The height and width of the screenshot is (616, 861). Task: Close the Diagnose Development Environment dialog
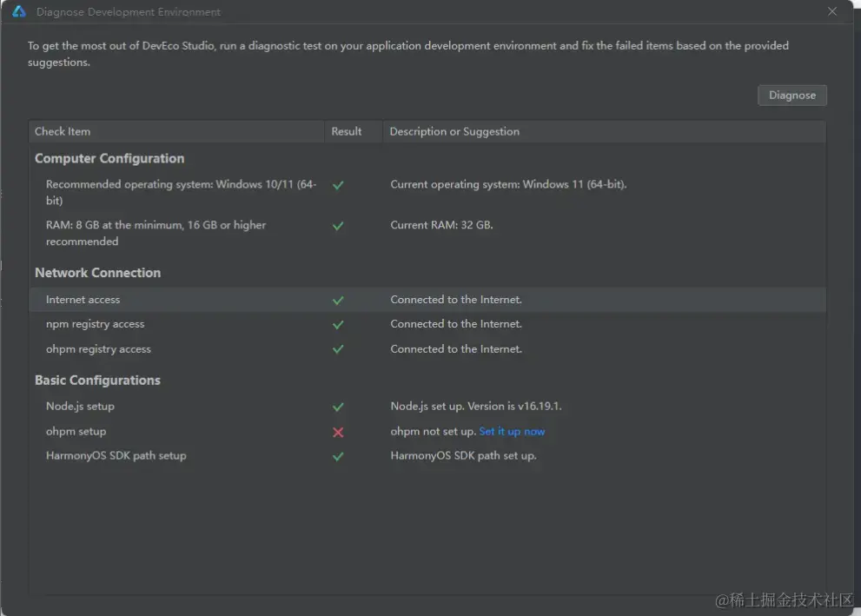point(832,12)
